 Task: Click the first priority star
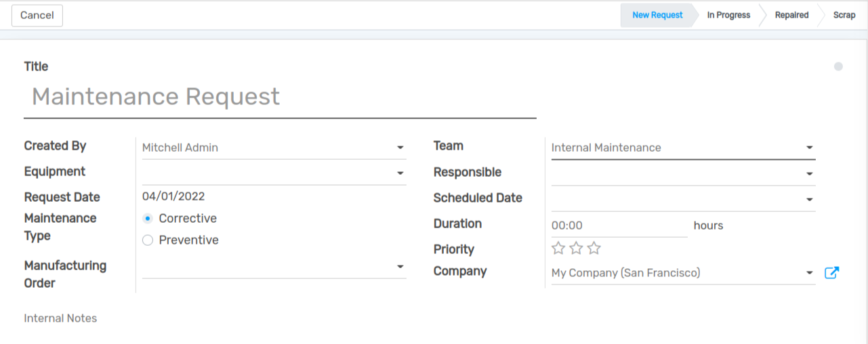click(x=558, y=248)
